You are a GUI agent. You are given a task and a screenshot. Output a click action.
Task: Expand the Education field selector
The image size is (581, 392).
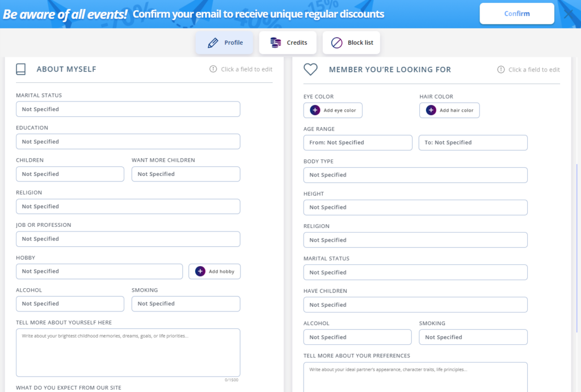click(x=128, y=141)
